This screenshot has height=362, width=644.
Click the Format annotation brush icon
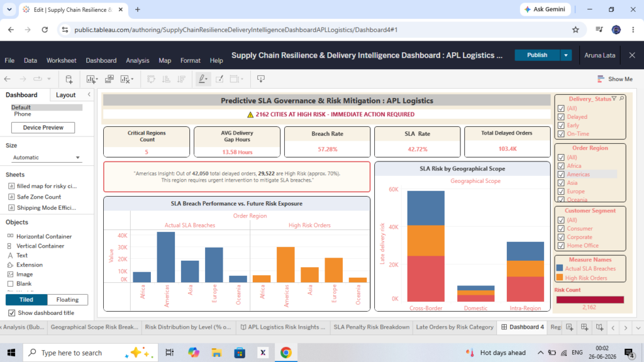[219, 79]
